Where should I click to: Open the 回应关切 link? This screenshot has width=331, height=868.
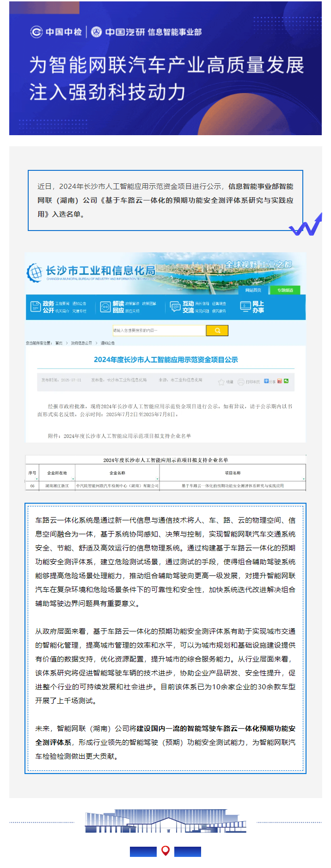132,311
